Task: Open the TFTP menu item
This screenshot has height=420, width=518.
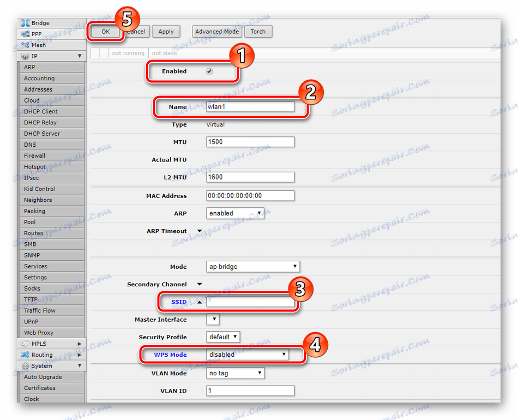Action: click(x=52, y=299)
